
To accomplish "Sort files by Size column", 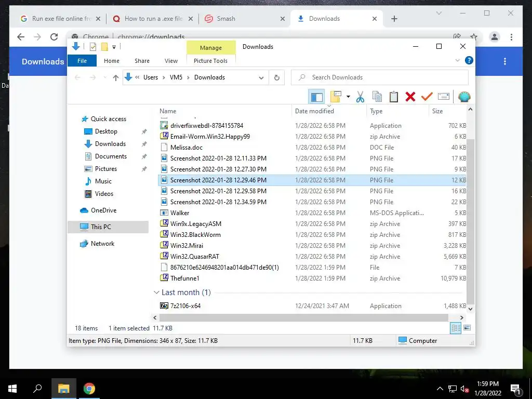I will [447, 111].
